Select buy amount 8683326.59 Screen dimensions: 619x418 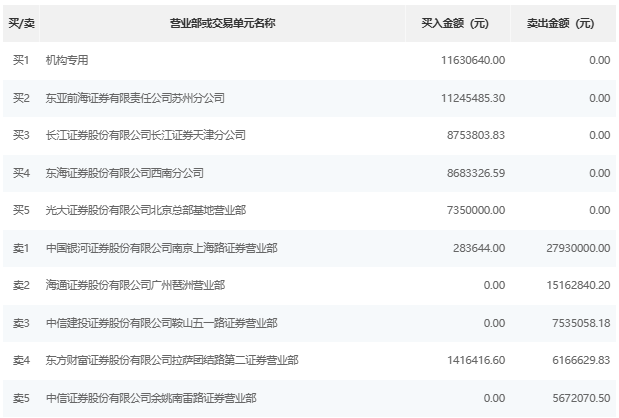[476, 173]
